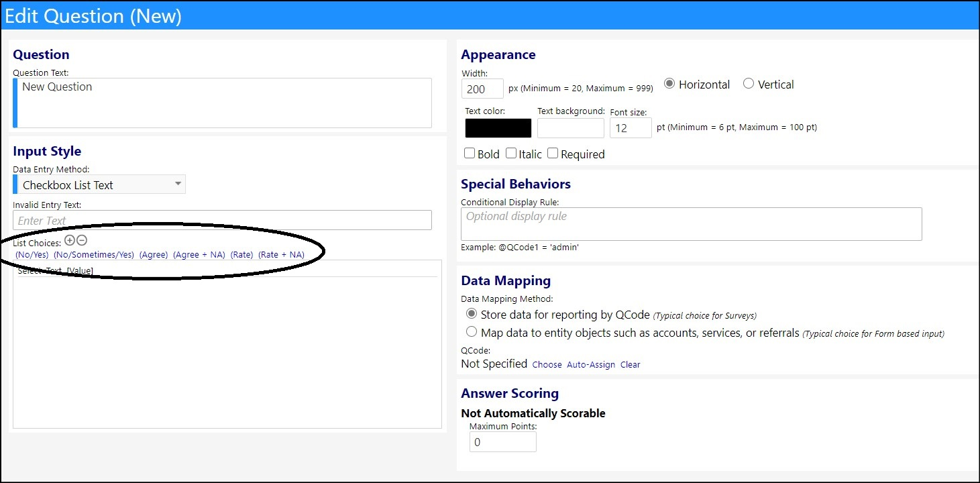Viewport: 980px width, 483px height.
Task: Insert the (Rate + NA) preset choices
Action: pyautogui.click(x=281, y=255)
